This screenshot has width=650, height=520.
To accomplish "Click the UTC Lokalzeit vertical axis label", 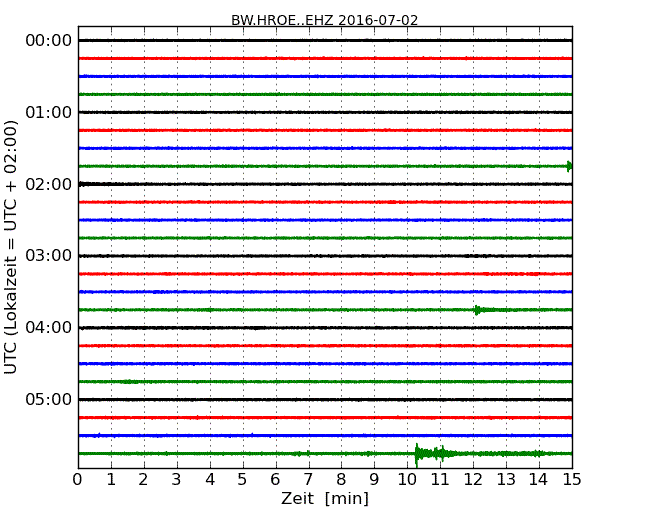I will [11, 247].
